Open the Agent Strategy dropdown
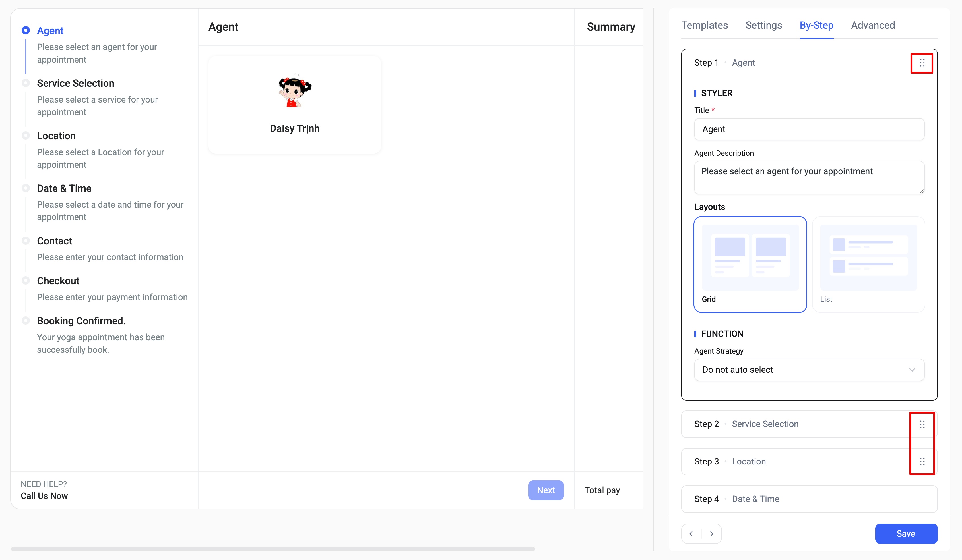 pyautogui.click(x=809, y=370)
